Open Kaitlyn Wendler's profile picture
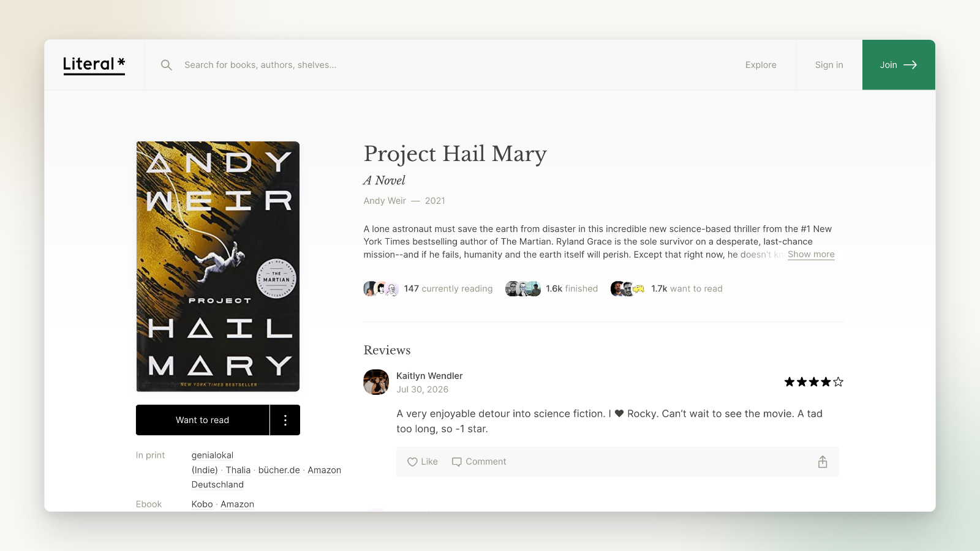Screen dimensions: 980x551 coord(376,382)
